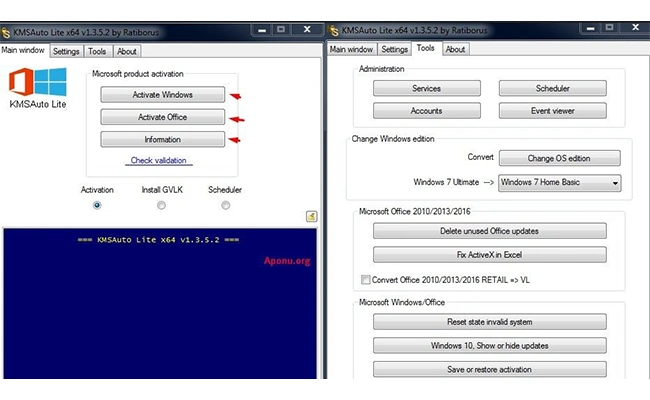650x400 pixels.
Task: Click the 'Windows 7 Ultimate' current edition label
Action: coord(446,182)
